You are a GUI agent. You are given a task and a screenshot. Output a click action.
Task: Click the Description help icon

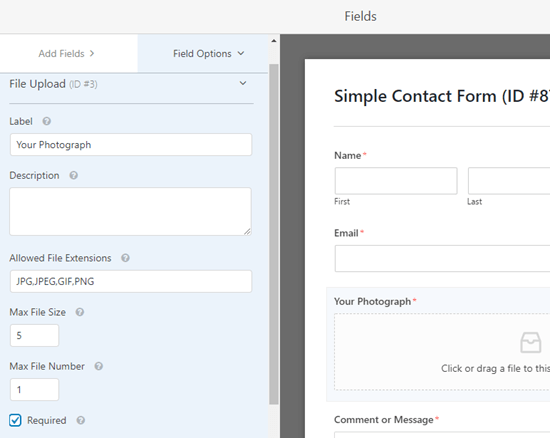pos(73,175)
